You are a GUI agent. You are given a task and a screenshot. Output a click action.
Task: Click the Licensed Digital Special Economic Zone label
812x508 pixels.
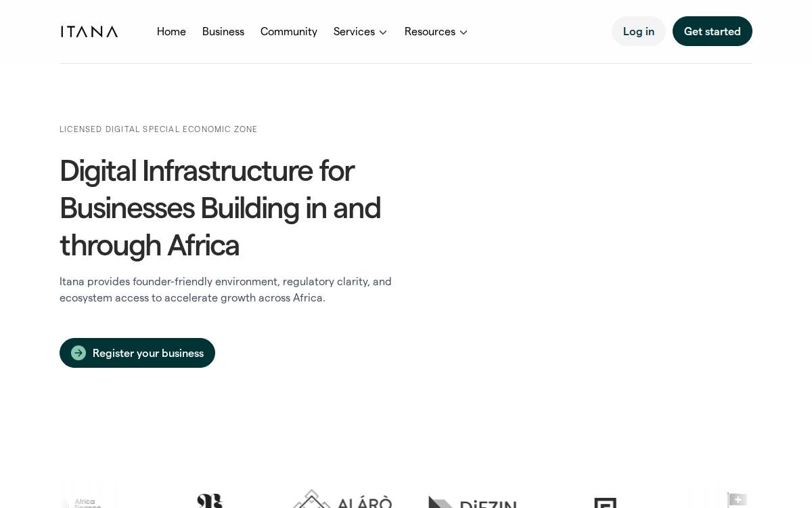158,129
